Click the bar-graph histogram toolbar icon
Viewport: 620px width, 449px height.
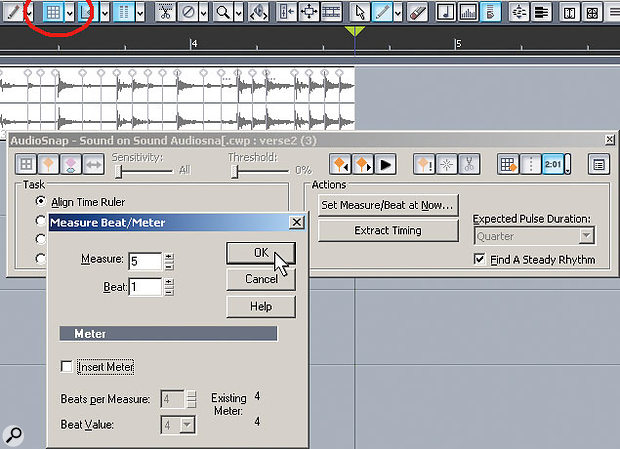click(468, 12)
